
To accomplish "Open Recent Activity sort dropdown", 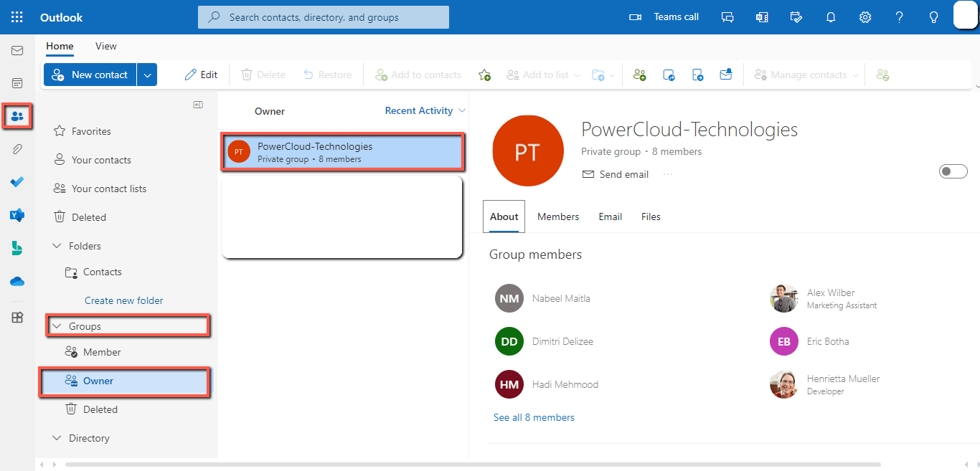I will 425,110.
